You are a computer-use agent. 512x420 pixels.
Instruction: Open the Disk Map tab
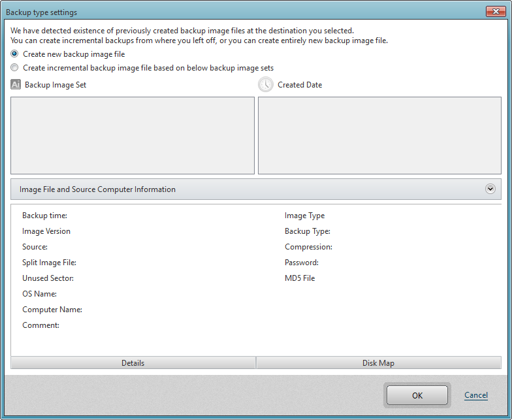coord(379,363)
